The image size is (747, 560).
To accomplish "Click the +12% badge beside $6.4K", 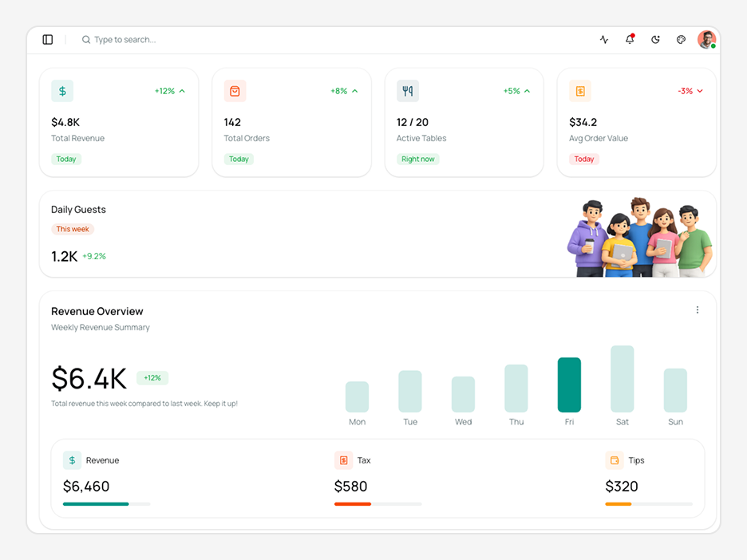I will (x=152, y=378).
